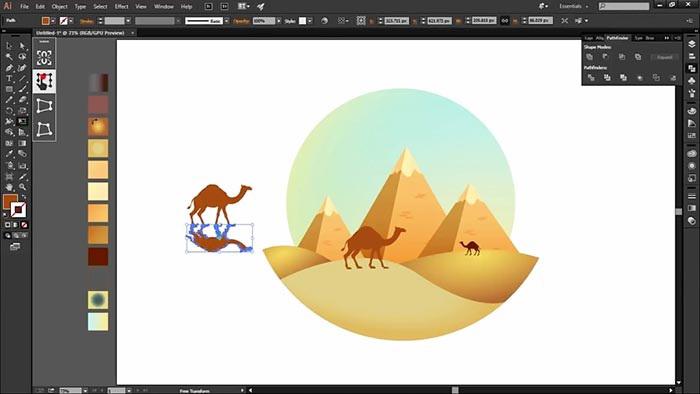Select the Zoom magnifier tool
700x394 pixels.
[22, 187]
